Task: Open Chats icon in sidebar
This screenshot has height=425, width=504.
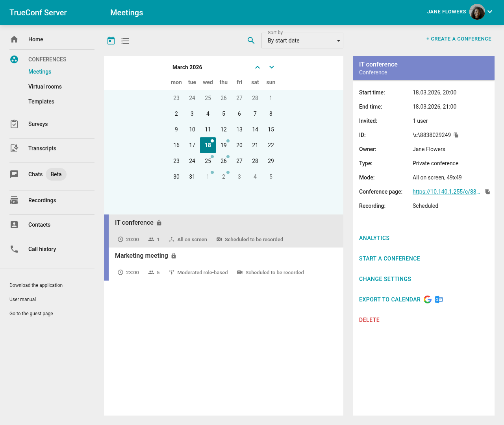Action: click(14, 174)
